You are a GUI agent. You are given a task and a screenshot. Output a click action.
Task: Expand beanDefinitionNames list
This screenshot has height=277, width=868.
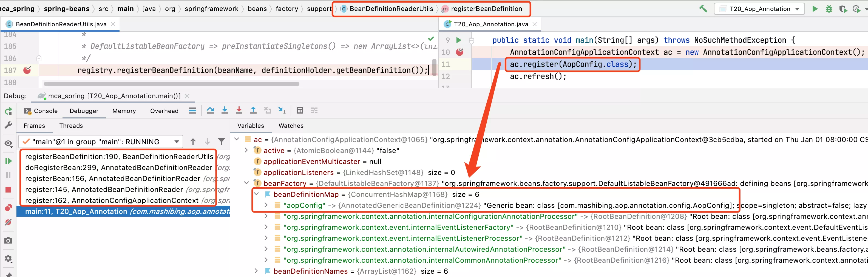[256, 271]
